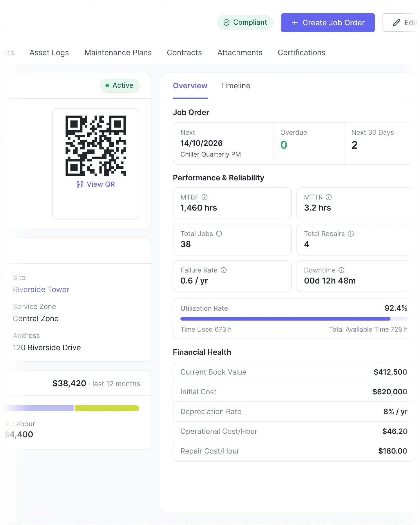Click the QR code image
420x525 pixels.
[96, 146]
